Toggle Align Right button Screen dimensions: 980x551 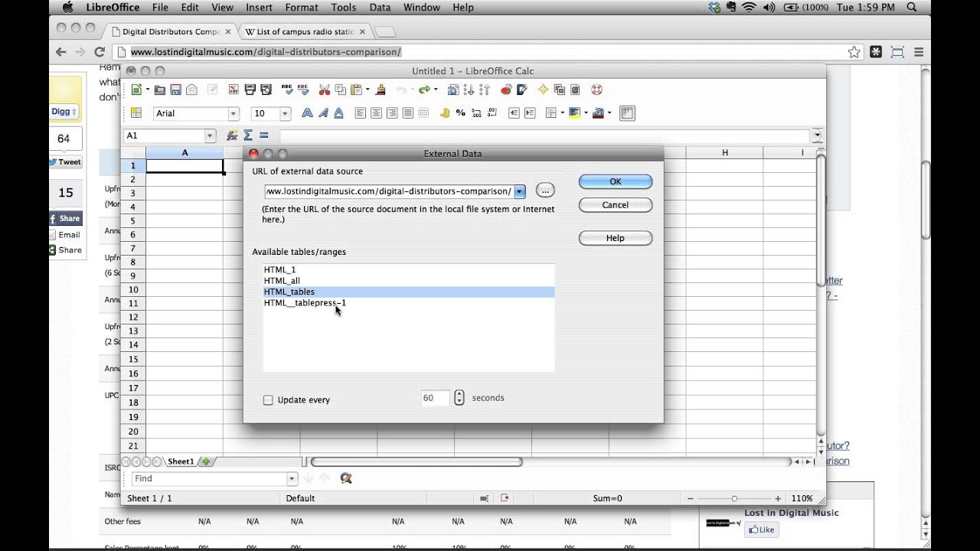(392, 113)
